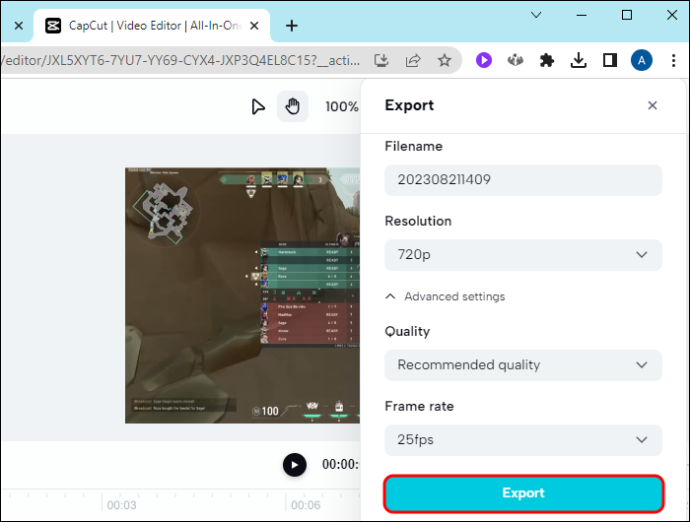
Task: Open the grey bird-shaped extension icon
Action: (515, 60)
